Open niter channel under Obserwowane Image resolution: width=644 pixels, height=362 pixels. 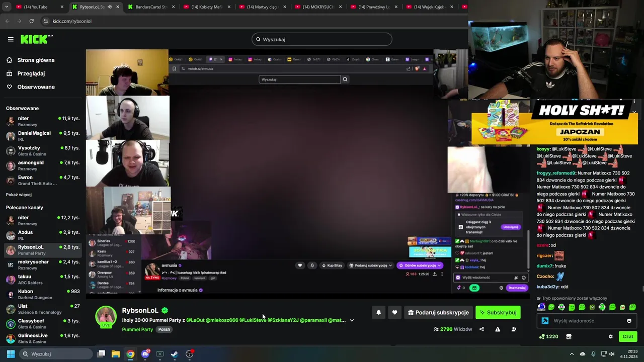tap(43, 121)
